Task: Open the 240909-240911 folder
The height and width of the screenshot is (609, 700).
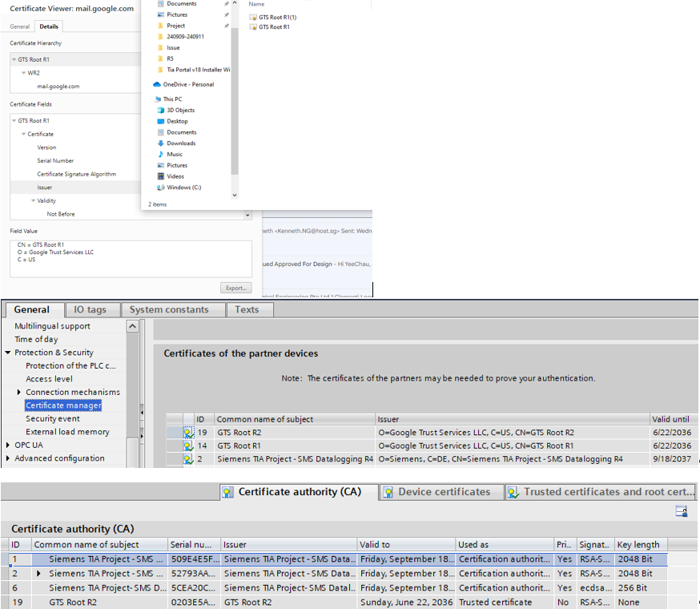Action: (185, 37)
